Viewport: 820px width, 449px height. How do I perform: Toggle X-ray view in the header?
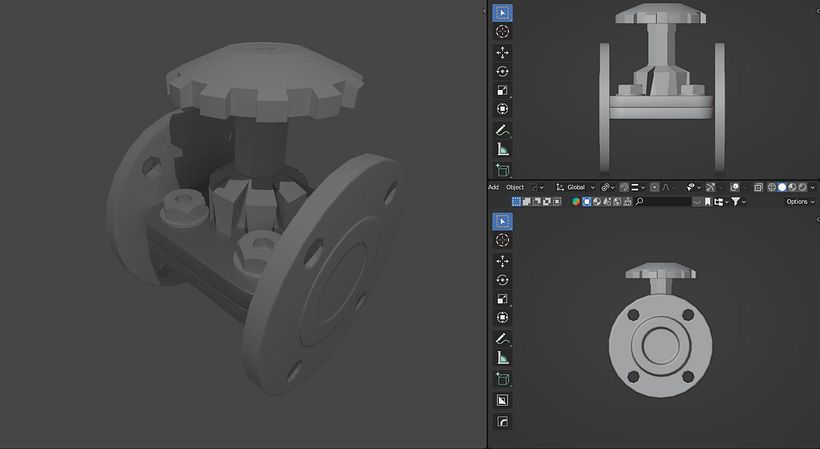click(758, 187)
